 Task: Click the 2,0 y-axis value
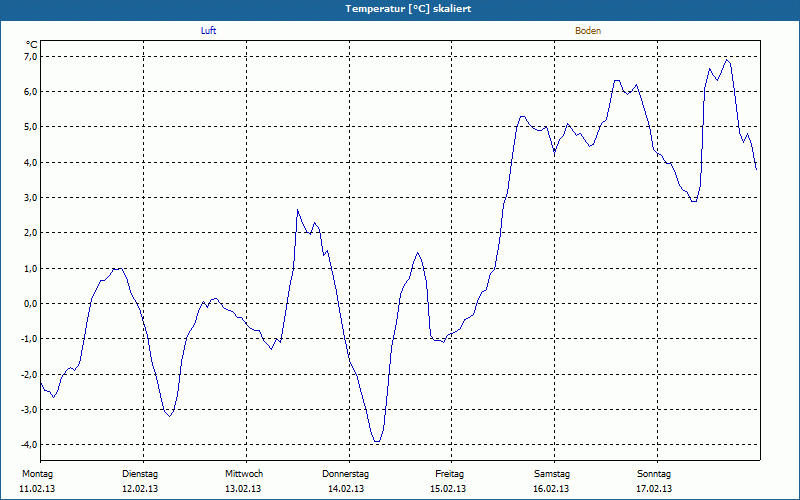(x=31, y=233)
